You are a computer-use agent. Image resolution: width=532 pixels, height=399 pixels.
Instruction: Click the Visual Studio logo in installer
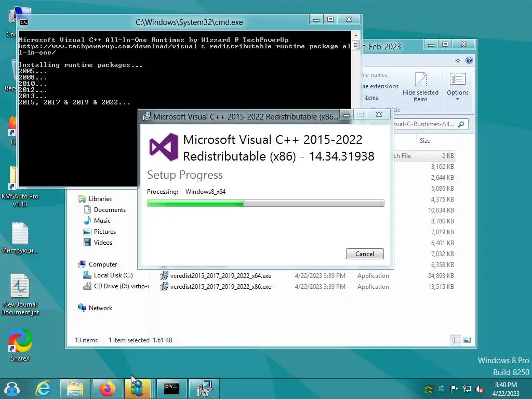164,147
